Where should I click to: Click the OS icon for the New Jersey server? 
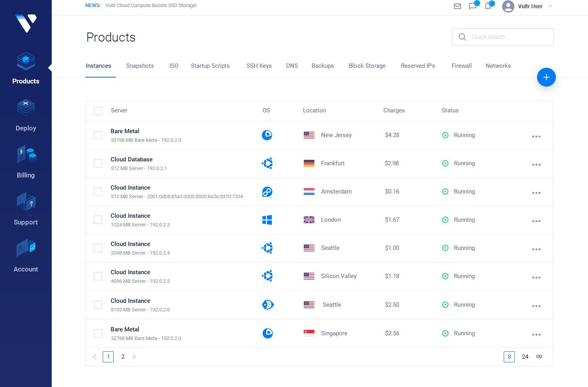(267, 135)
